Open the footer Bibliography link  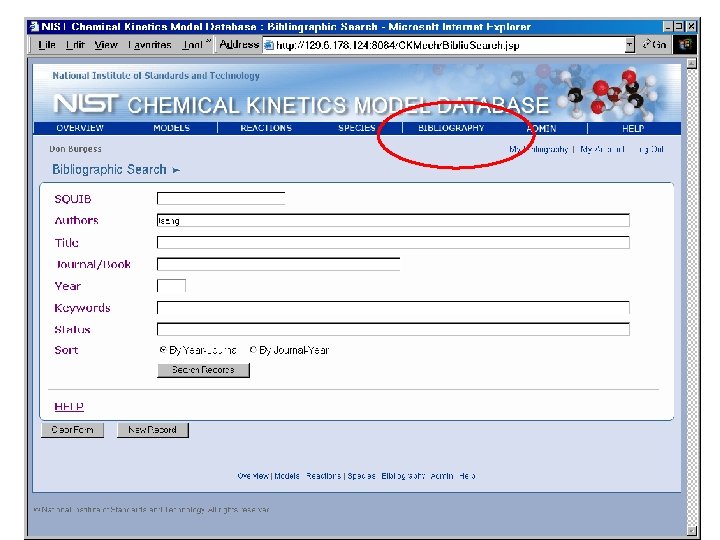point(403,476)
